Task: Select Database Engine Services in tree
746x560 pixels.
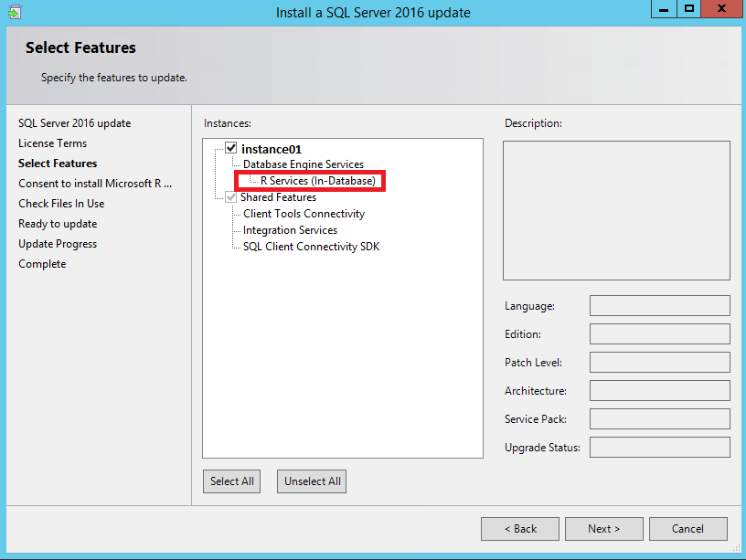Action: coord(304,164)
